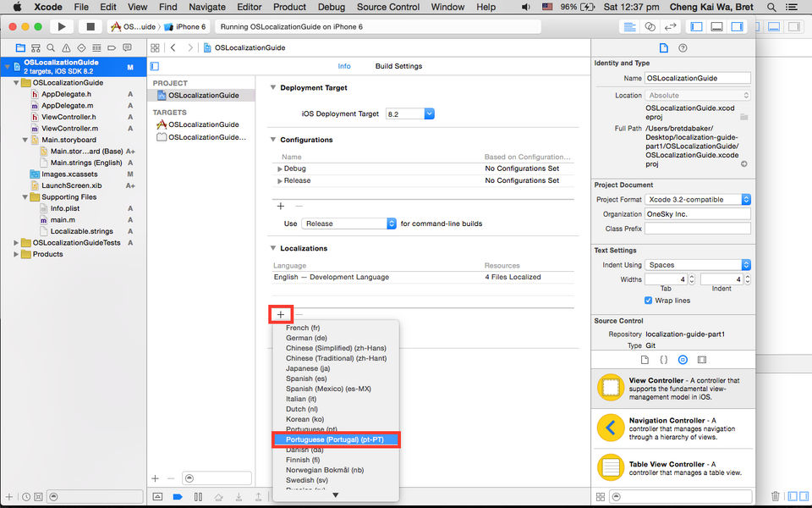This screenshot has height=508, width=812.
Task: Increment the Tab width stepper
Action: 691,277
